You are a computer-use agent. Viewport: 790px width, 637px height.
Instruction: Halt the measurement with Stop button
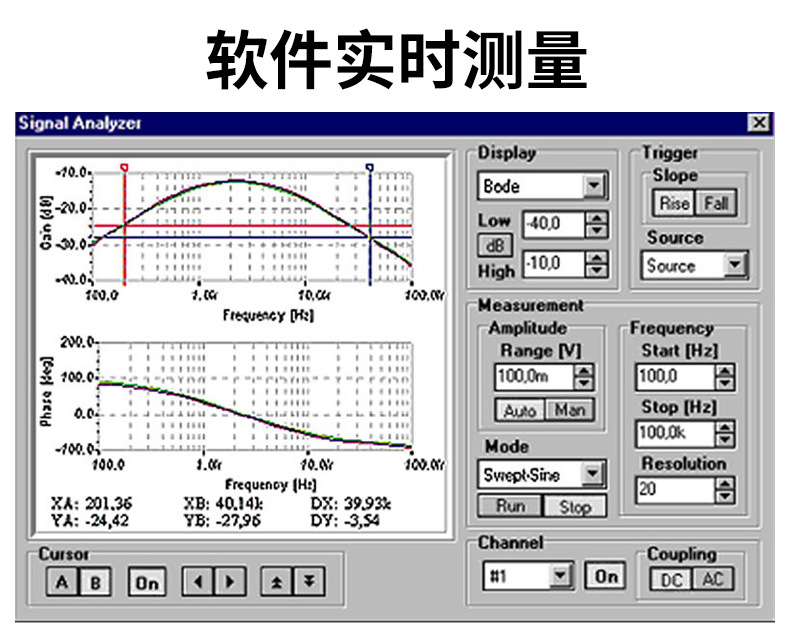coord(575,506)
